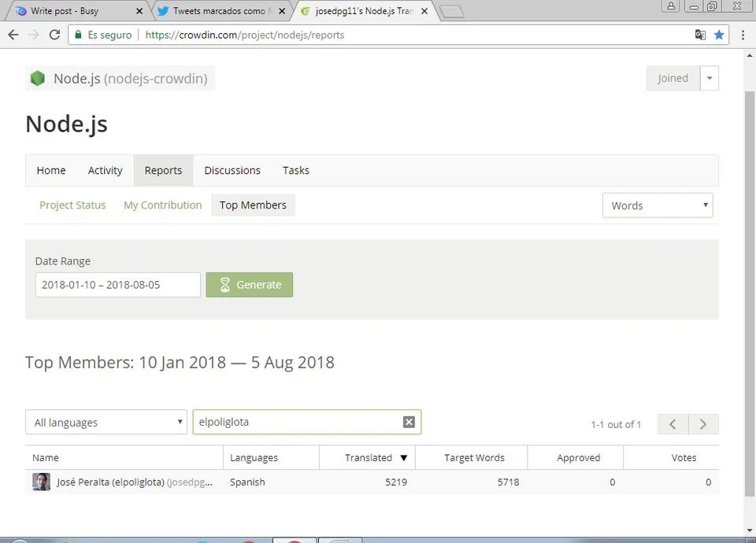Click scrollbar down arrow
The height and width of the screenshot is (543, 756).
tap(749, 530)
